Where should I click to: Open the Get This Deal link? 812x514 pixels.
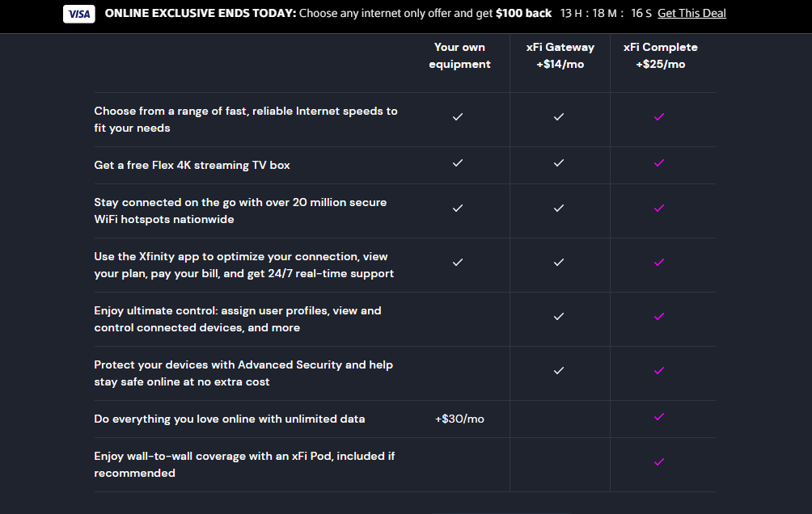click(x=691, y=14)
